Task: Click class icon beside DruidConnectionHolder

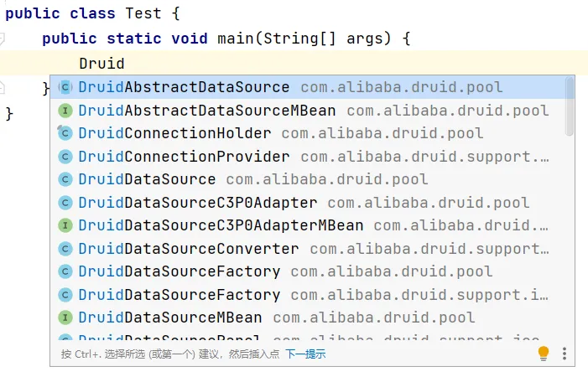Action: (65, 133)
